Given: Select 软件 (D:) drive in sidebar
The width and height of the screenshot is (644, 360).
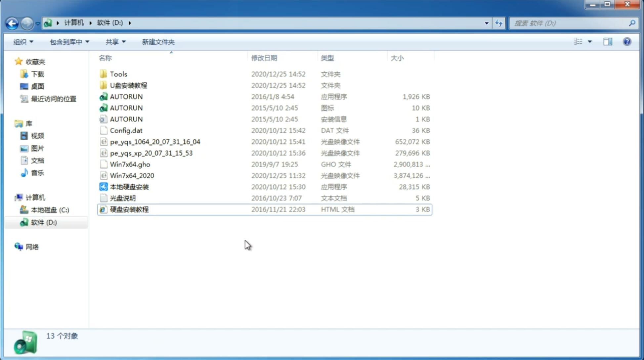Looking at the screenshot, I should click(43, 222).
